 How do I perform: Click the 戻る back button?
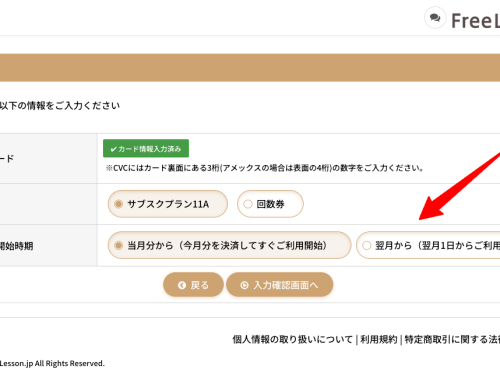193,285
